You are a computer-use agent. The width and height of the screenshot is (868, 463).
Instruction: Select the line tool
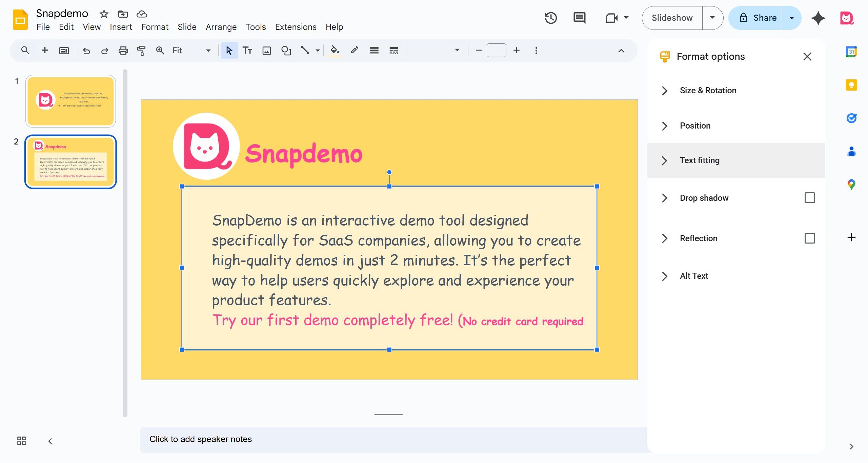coord(305,51)
